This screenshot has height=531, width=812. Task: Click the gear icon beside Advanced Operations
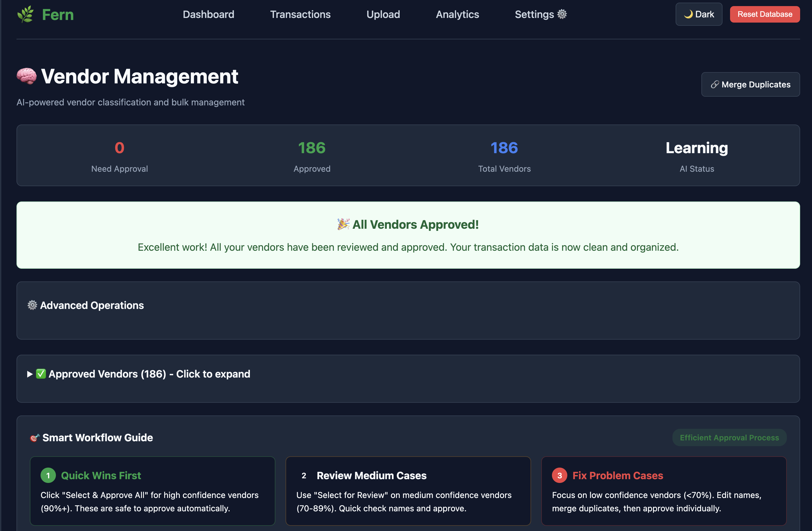[32, 305]
